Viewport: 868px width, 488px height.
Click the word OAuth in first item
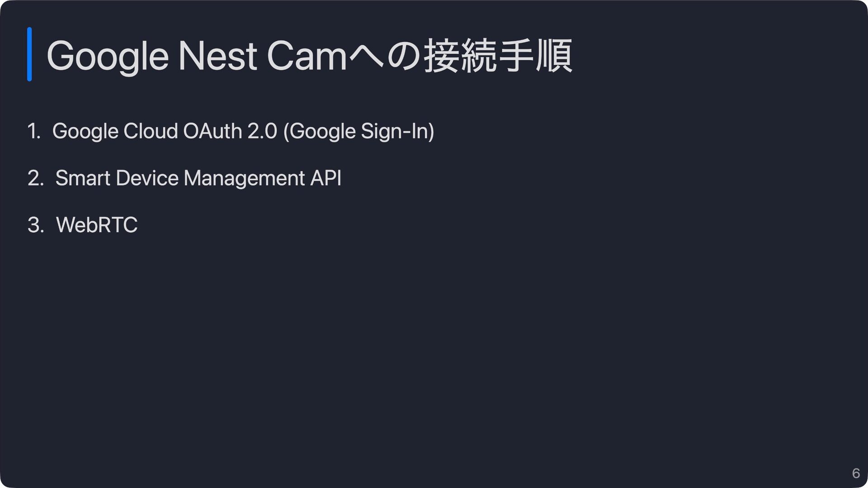[212, 131]
